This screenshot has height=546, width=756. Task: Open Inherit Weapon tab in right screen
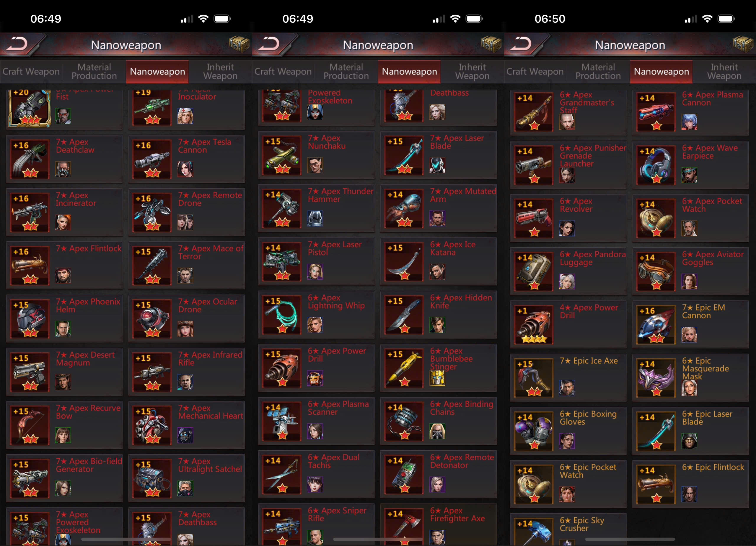coord(724,72)
